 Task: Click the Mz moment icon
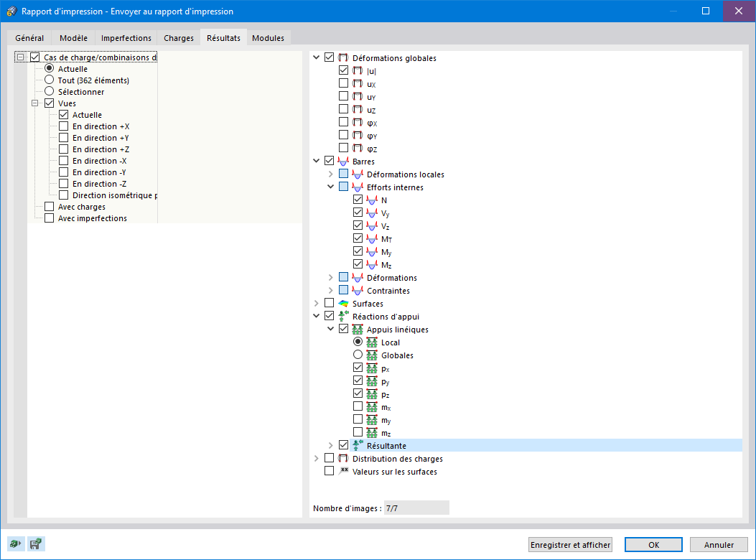point(372,264)
